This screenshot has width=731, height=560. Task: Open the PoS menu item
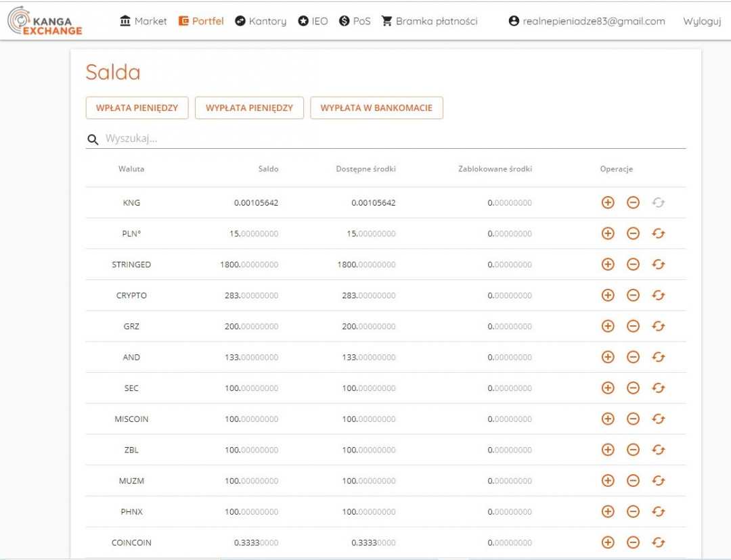(x=355, y=21)
